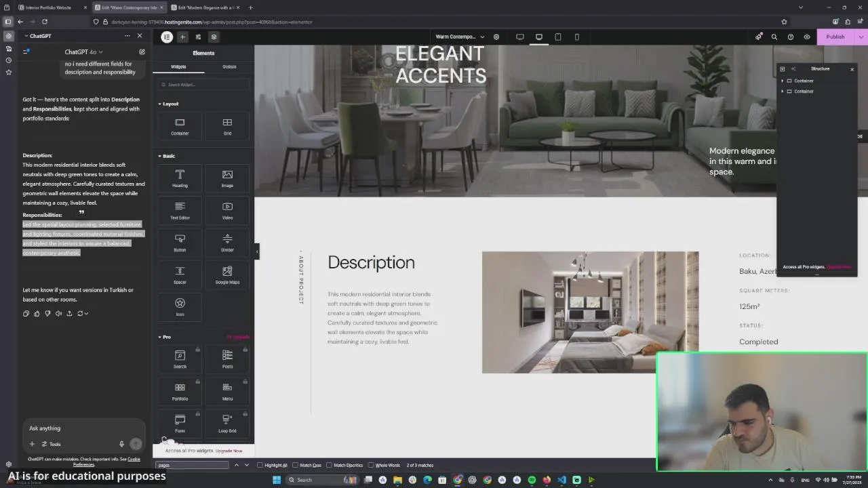Click the Publish button
This screenshot has height=488, width=868.
pyautogui.click(x=835, y=37)
